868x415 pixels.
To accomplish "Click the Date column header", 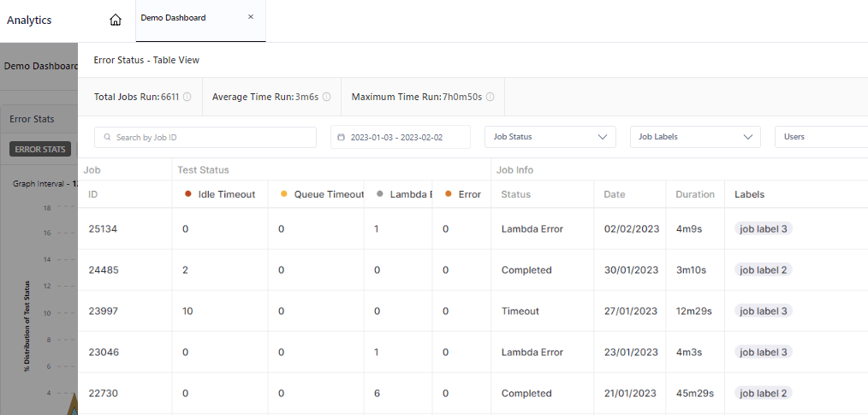I will pyautogui.click(x=615, y=194).
